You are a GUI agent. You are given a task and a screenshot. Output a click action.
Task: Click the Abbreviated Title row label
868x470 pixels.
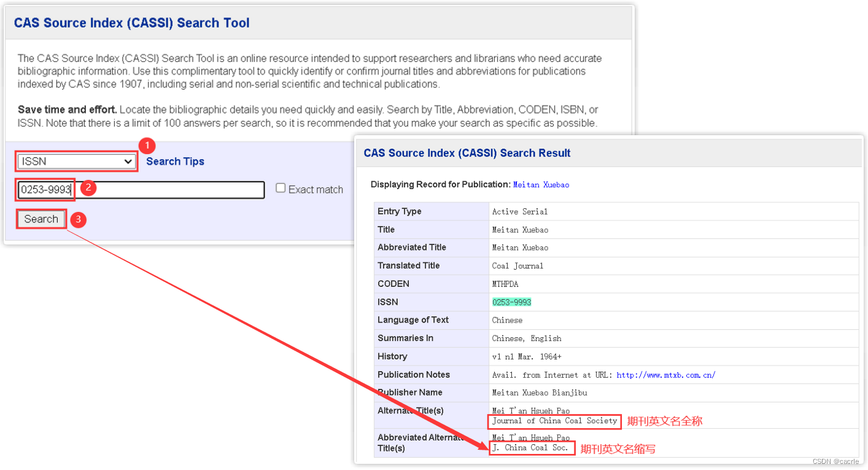[412, 247]
